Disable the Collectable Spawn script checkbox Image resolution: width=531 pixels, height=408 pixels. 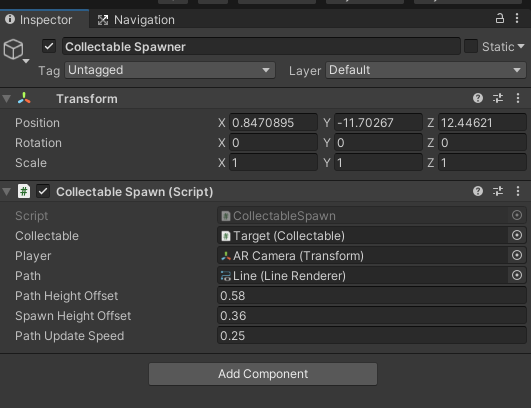point(43,191)
